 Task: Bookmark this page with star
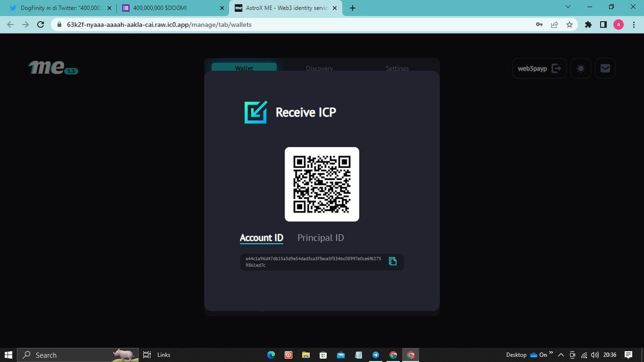pos(569,25)
